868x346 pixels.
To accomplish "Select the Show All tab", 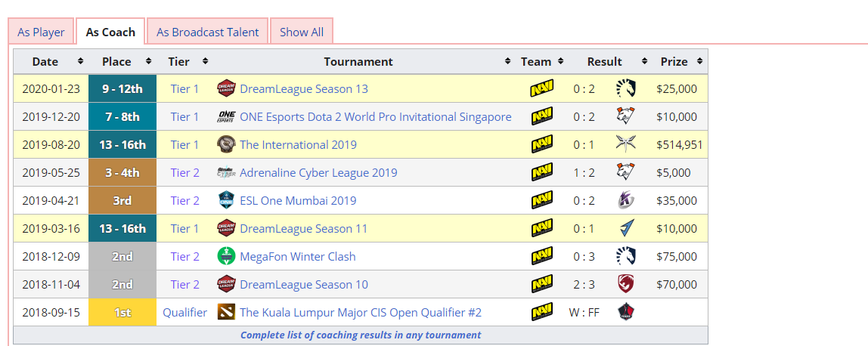I will point(301,32).
